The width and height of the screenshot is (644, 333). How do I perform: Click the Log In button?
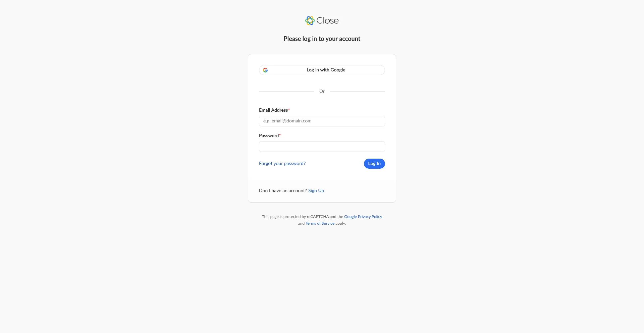[374, 164]
